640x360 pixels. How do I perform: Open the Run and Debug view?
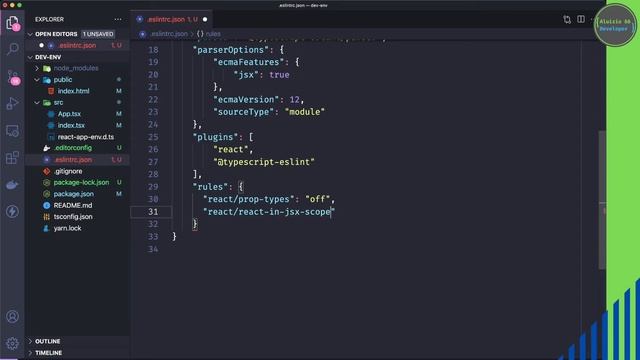12,103
